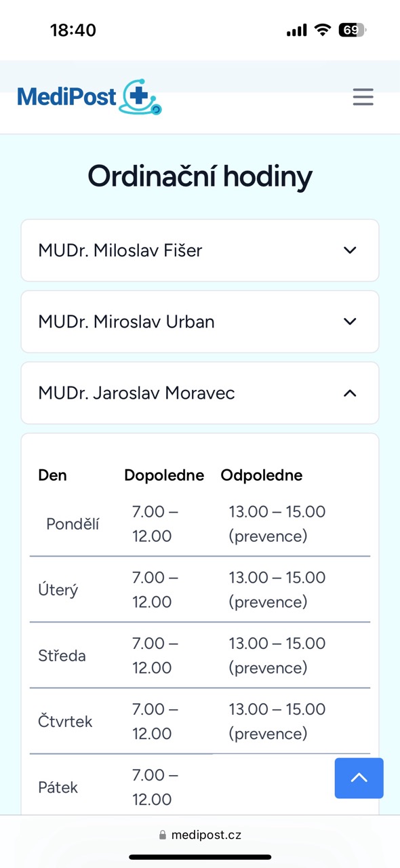Open the MUDr. Miroslav Urban accordion
This screenshot has height=868, width=400.
point(200,321)
